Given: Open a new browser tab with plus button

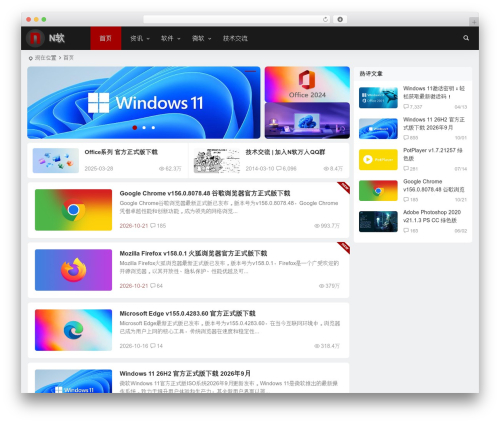Looking at the screenshot, I should 474,22.
